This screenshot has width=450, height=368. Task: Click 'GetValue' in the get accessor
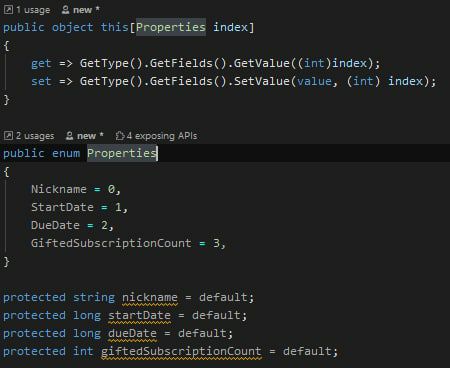coord(262,63)
